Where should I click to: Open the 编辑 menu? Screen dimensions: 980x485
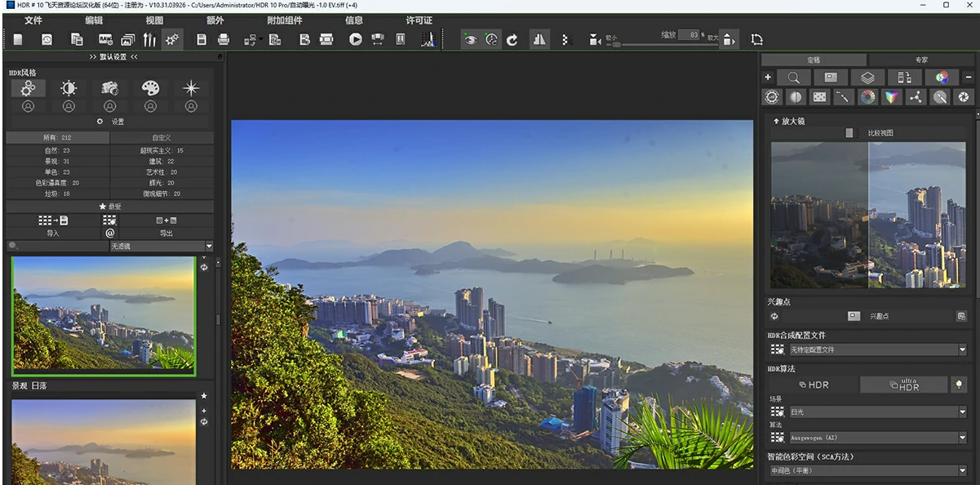coord(95,20)
